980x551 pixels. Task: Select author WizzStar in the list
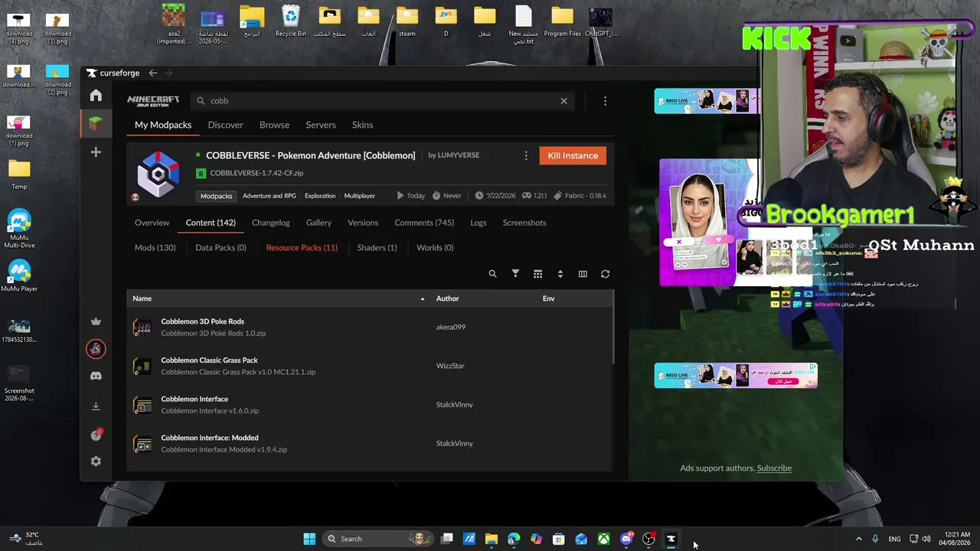coord(450,366)
